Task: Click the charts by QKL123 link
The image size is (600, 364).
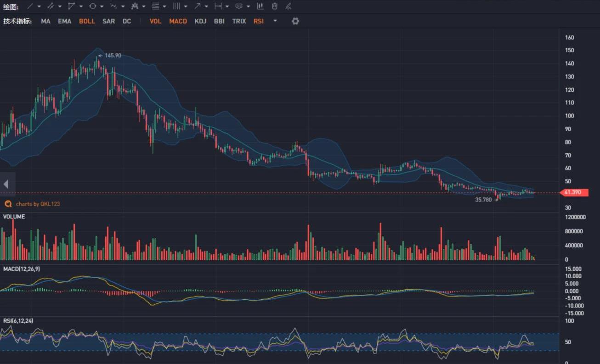Action: (x=38, y=204)
